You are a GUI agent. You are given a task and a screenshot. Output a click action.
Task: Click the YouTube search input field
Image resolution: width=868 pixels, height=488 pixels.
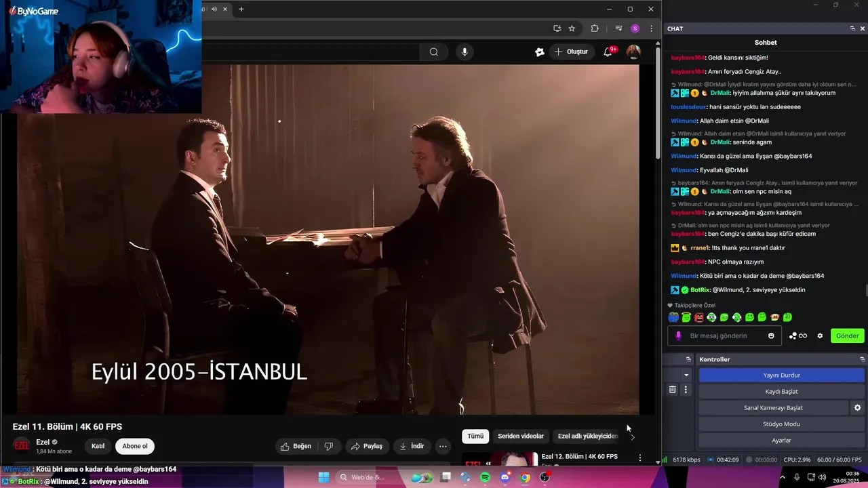click(311, 52)
